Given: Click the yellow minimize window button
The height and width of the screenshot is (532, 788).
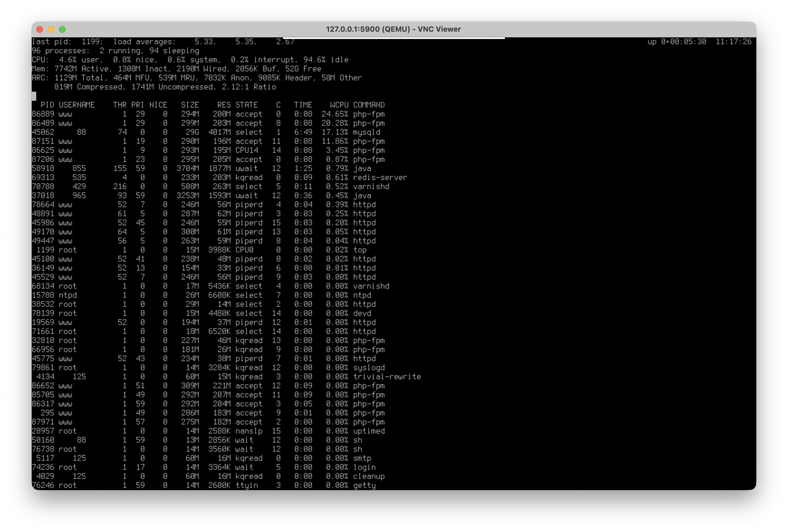Looking at the screenshot, I should (51, 29).
